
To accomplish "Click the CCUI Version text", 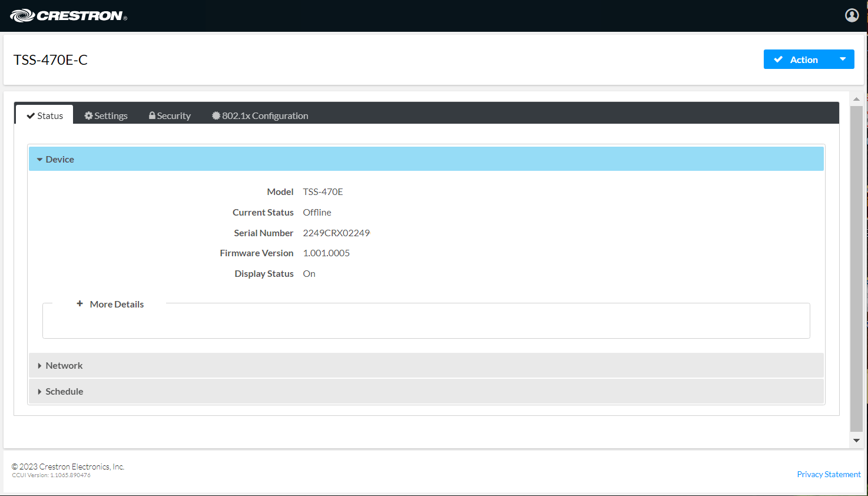I will click(51, 475).
